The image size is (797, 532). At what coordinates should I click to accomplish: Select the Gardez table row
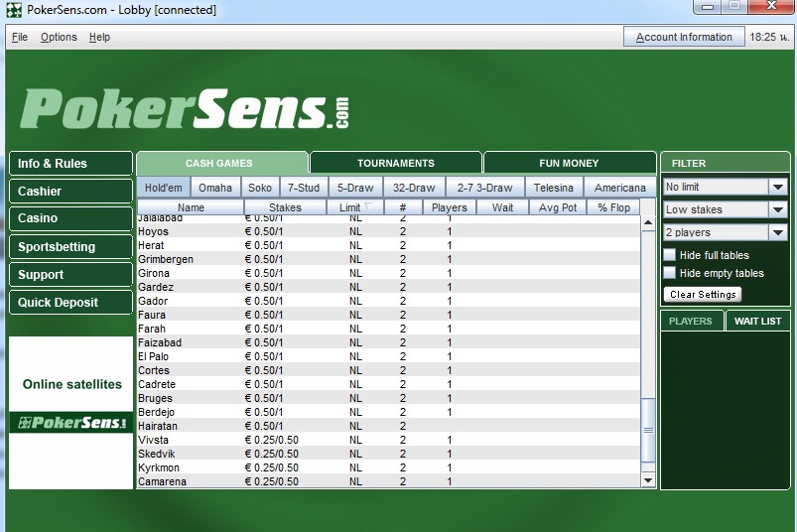pyautogui.click(x=388, y=287)
